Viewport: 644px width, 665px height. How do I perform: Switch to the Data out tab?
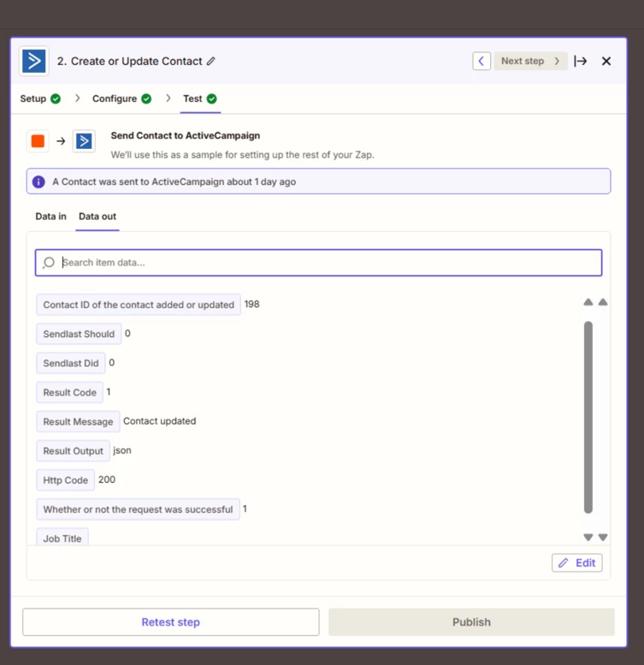click(97, 217)
